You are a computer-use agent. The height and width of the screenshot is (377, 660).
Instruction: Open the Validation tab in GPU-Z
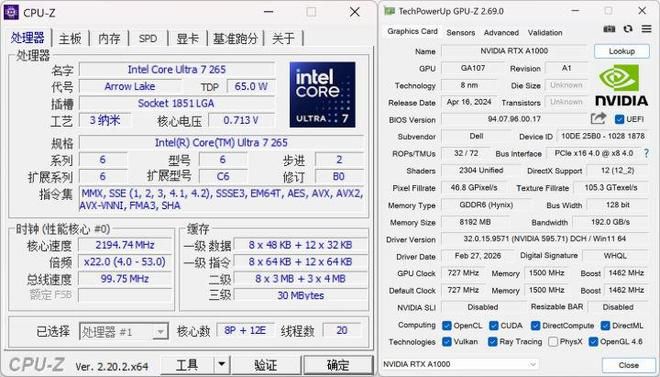(x=545, y=32)
